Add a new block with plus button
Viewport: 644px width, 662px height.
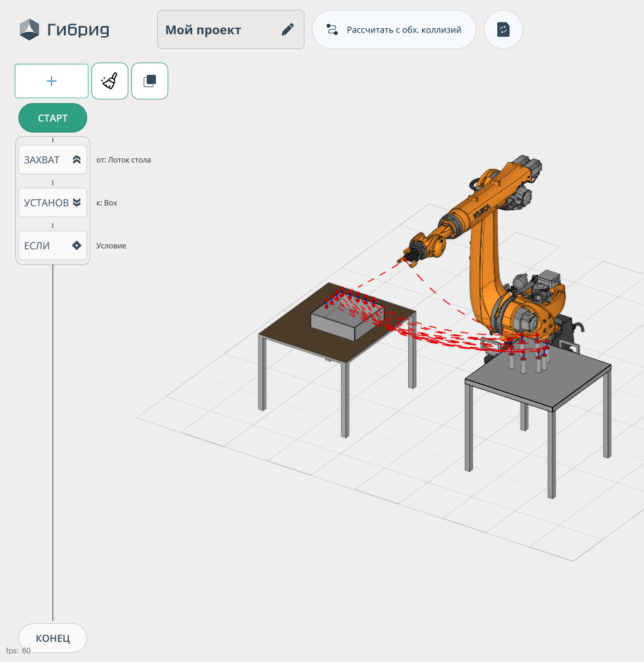coord(52,81)
